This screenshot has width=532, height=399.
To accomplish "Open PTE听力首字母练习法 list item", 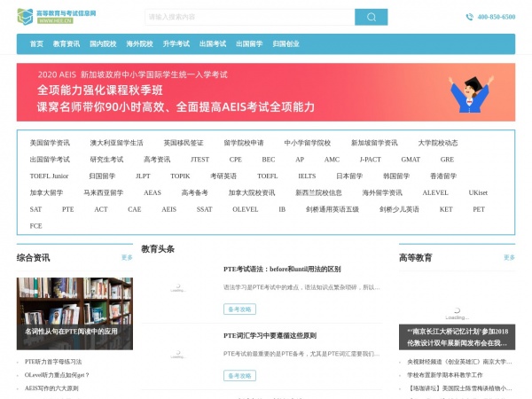I will click(53, 362).
